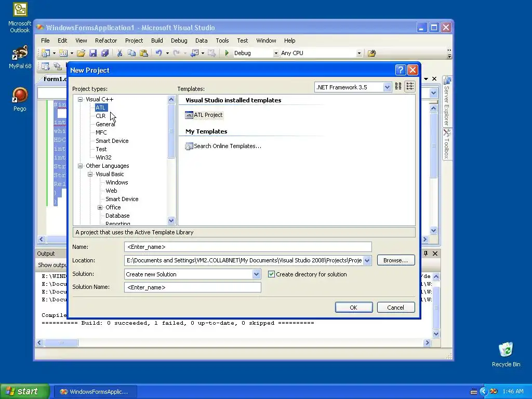Click the Add New Item toolbar icon
The width and height of the screenshot is (532, 399).
tap(63, 53)
